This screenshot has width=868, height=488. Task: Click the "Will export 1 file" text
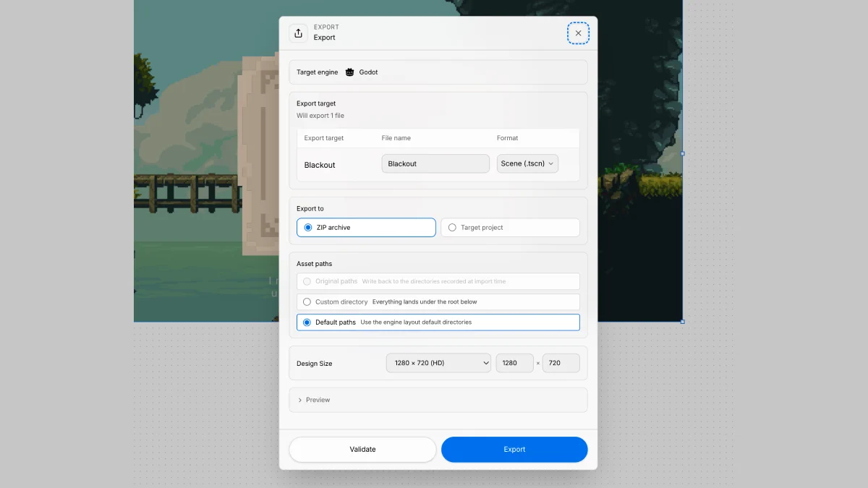click(x=320, y=116)
